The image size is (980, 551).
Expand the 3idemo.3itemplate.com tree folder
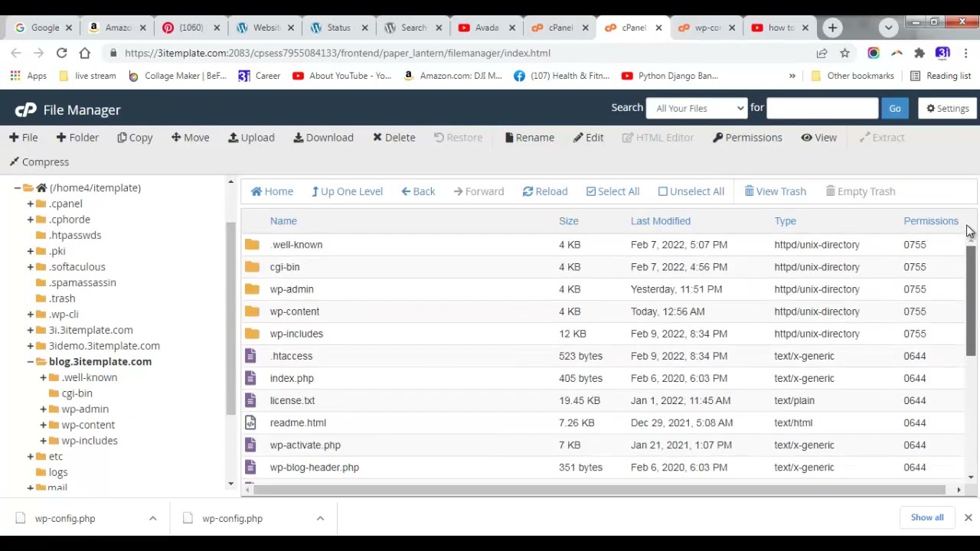pyautogui.click(x=30, y=346)
